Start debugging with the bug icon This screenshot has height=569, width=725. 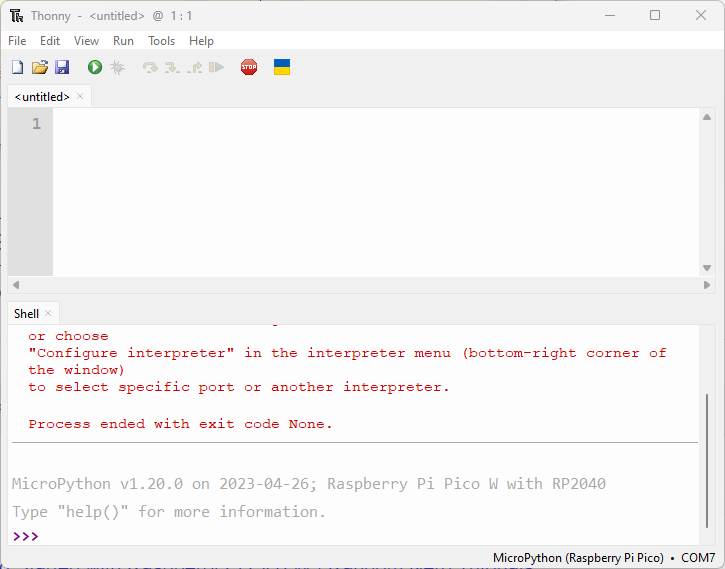tap(117, 67)
